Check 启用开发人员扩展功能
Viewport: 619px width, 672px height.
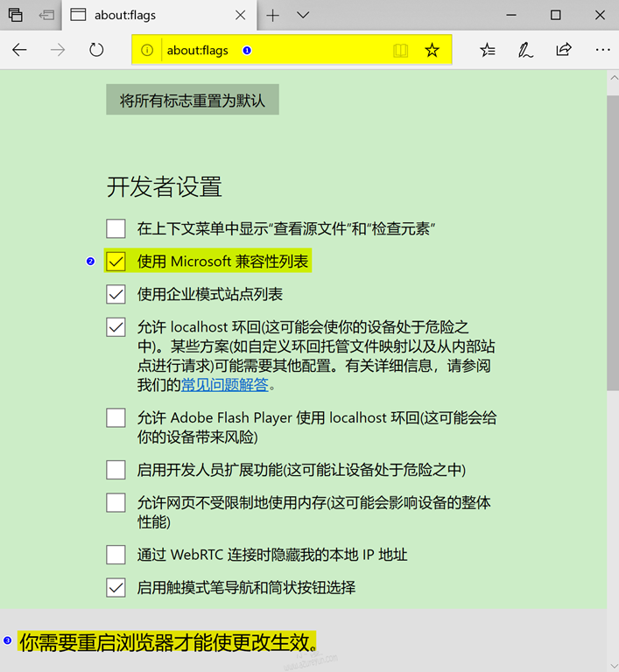pyautogui.click(x=116, y=470)
